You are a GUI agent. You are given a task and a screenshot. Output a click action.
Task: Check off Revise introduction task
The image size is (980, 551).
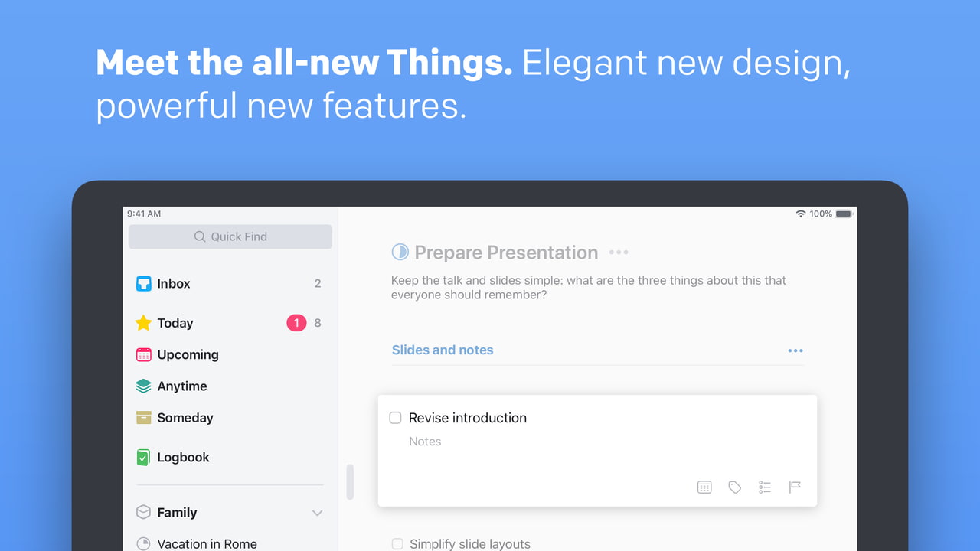click(x=396, y=418)
